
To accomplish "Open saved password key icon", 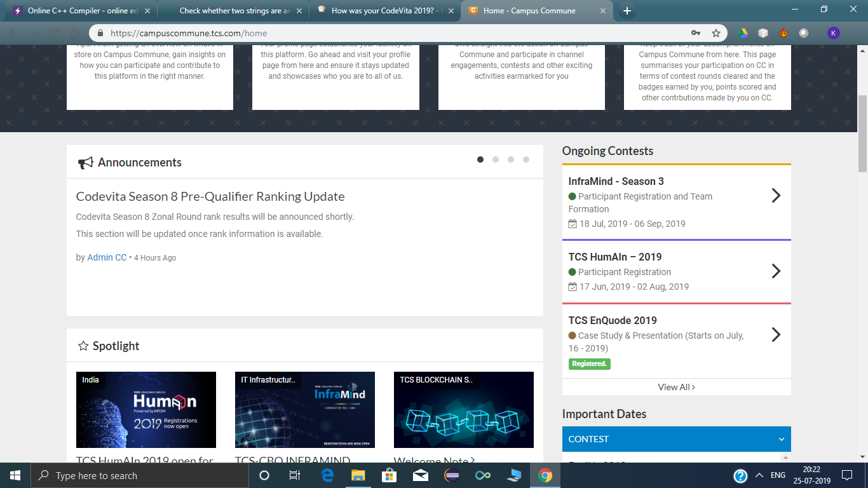I will pyautogui.click(x=696, y=33).
